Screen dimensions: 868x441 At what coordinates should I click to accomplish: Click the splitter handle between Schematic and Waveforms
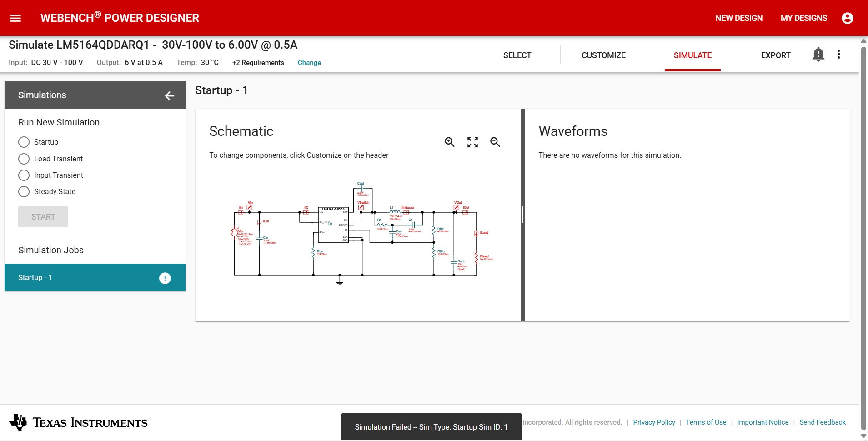tap(523, 215)
